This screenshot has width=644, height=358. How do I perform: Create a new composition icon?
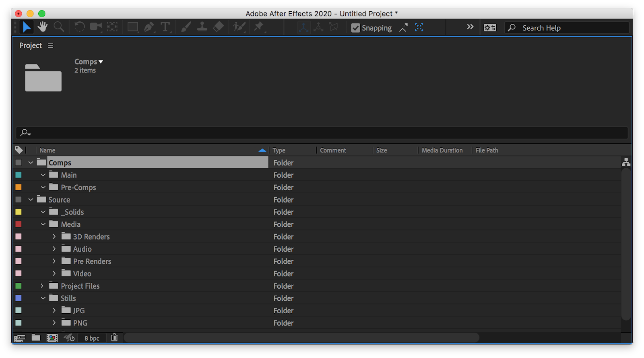pos(52,338)
